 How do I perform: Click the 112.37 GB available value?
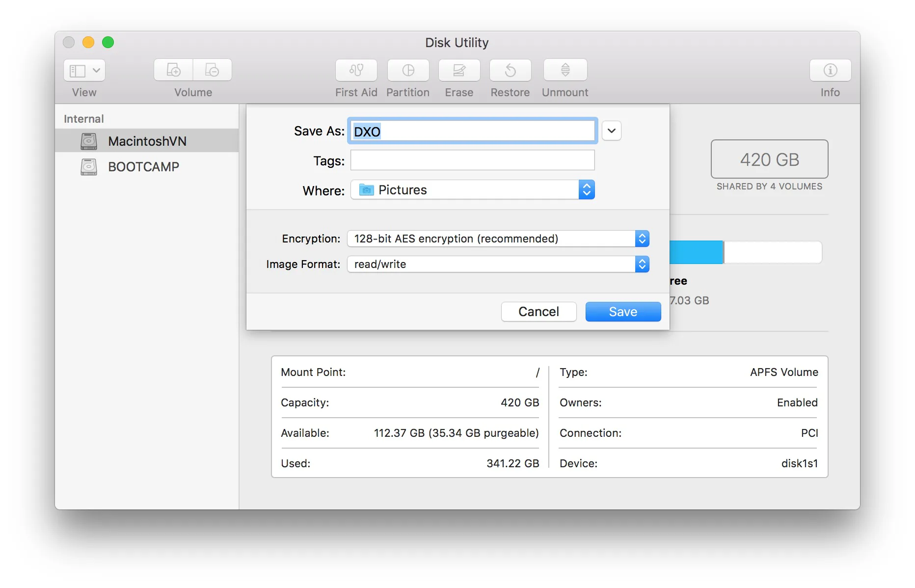click(456, 433)
